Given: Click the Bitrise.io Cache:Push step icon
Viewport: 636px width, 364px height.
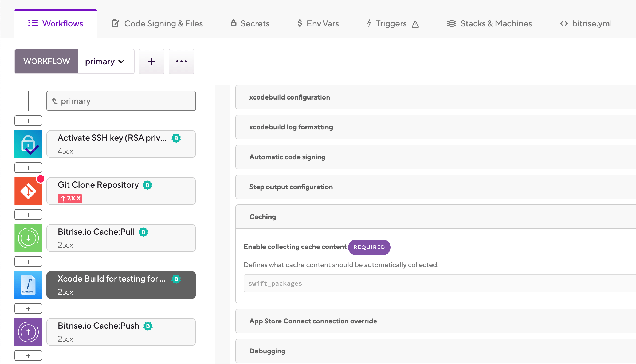Looking at the screenshot, I should pos(28,332).
